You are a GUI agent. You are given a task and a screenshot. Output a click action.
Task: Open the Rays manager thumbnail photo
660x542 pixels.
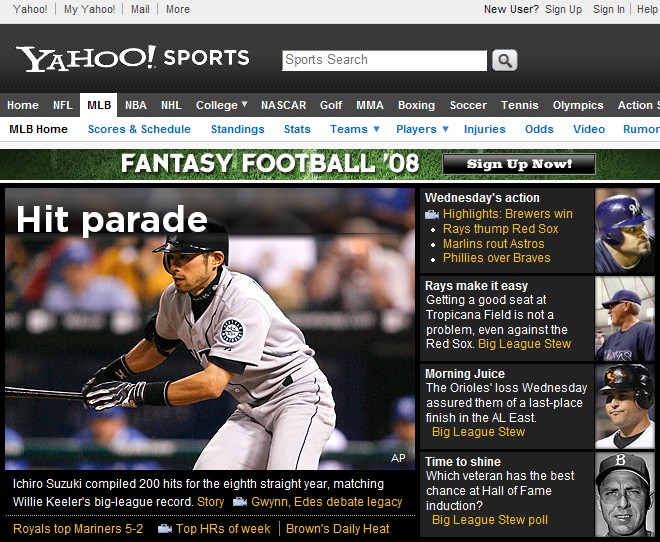625,319
